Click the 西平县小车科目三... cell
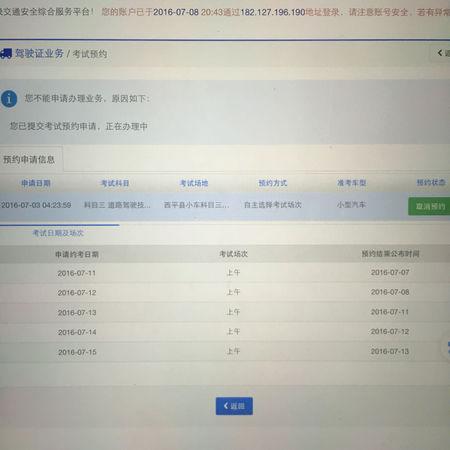Viewport: 450px width, 450px height. (197, 205)
